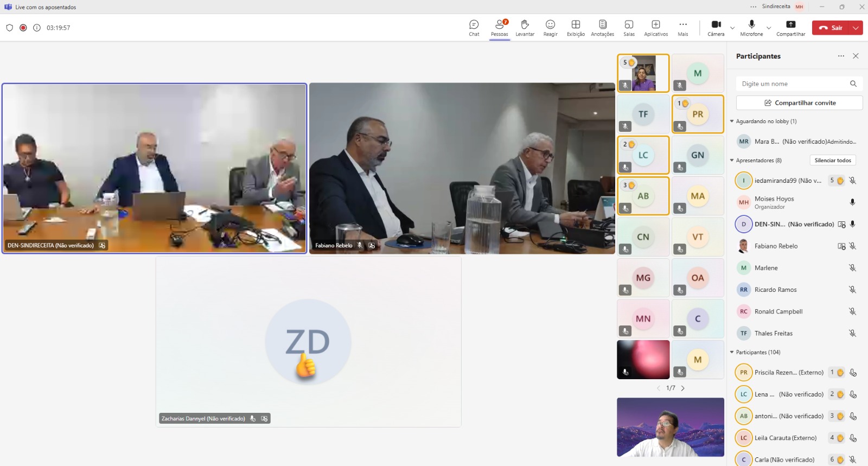Open the Chat panel
The width and height of the screenshot is (868, 466).
[474, 28]
